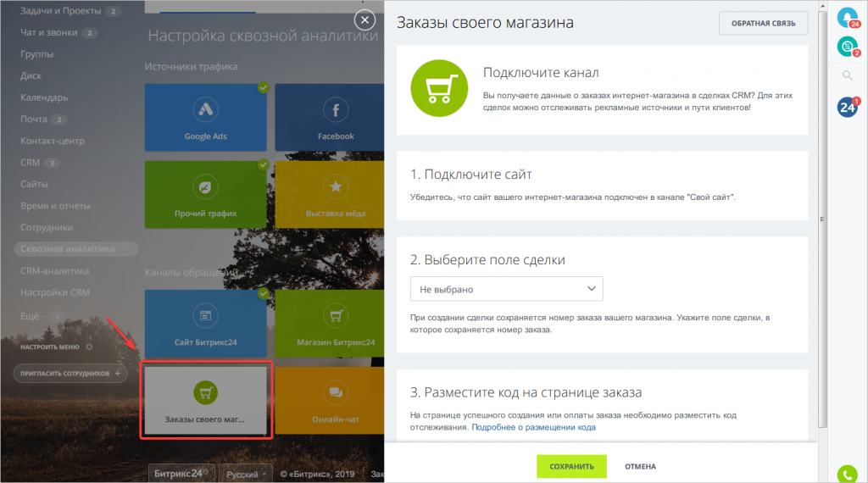
Task: Click the gear icon next to Настроить меню
Action: coord(89,347)
